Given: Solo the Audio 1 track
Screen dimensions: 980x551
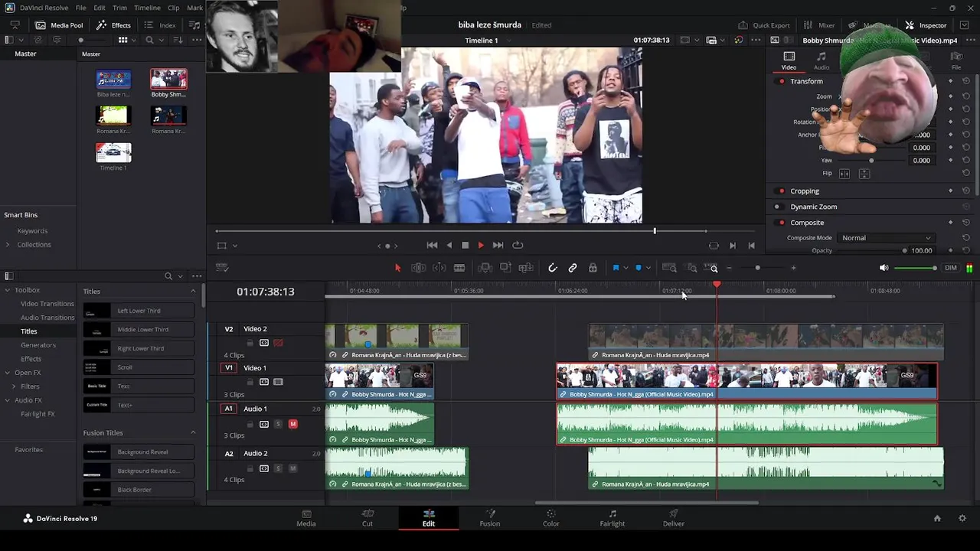Looking at the screenshot, I should click(278, 424).
